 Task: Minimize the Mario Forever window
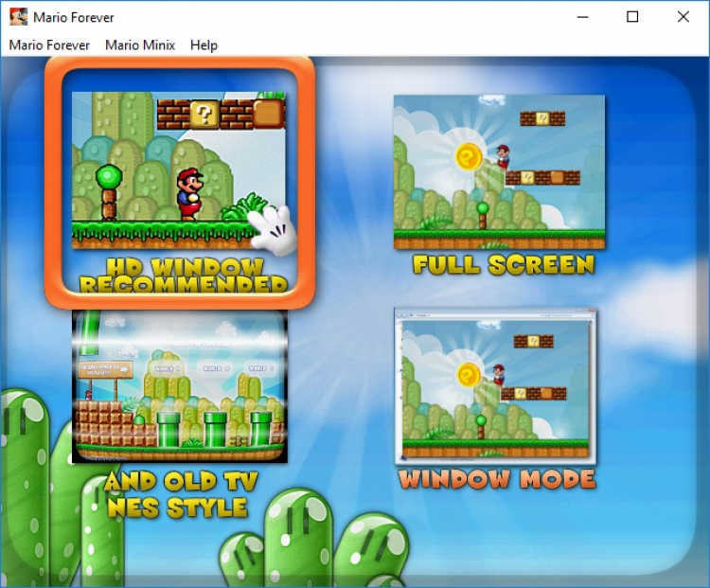[x=583, y=17]
